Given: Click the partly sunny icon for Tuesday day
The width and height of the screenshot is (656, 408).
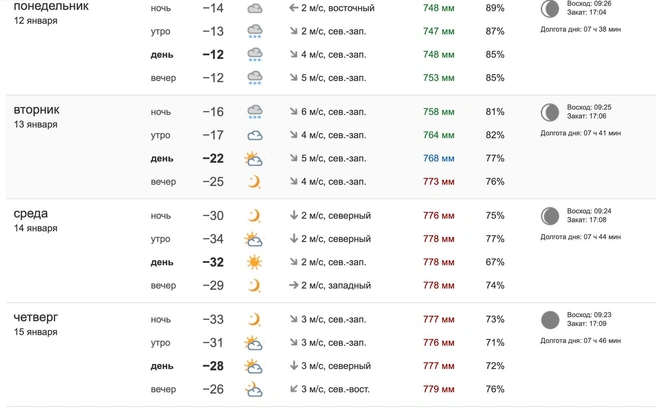Looking at the screenshot, I should (254, 159).
